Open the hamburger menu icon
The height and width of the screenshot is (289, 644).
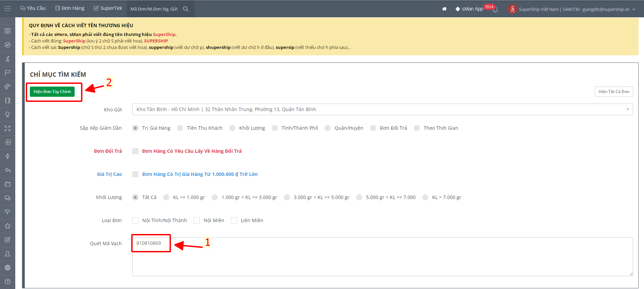7,8
